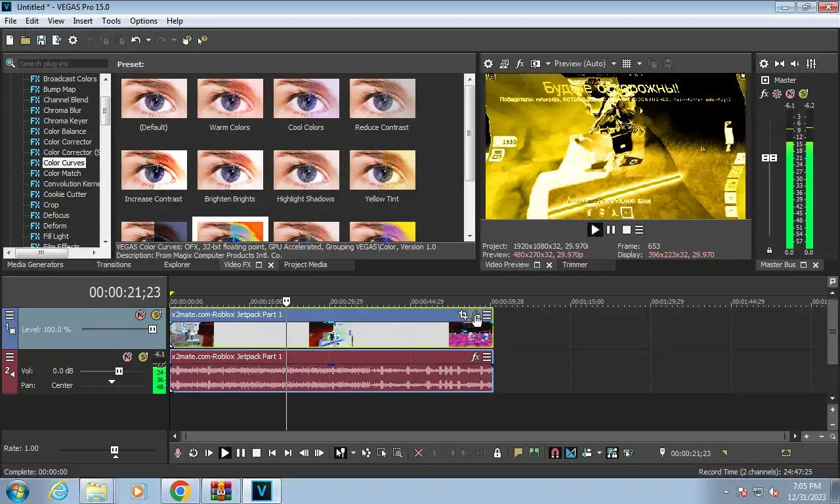Switch to the Transitions tab
Image resolution: width=840 pixels, height=504 pixels.
coord(114,264)
